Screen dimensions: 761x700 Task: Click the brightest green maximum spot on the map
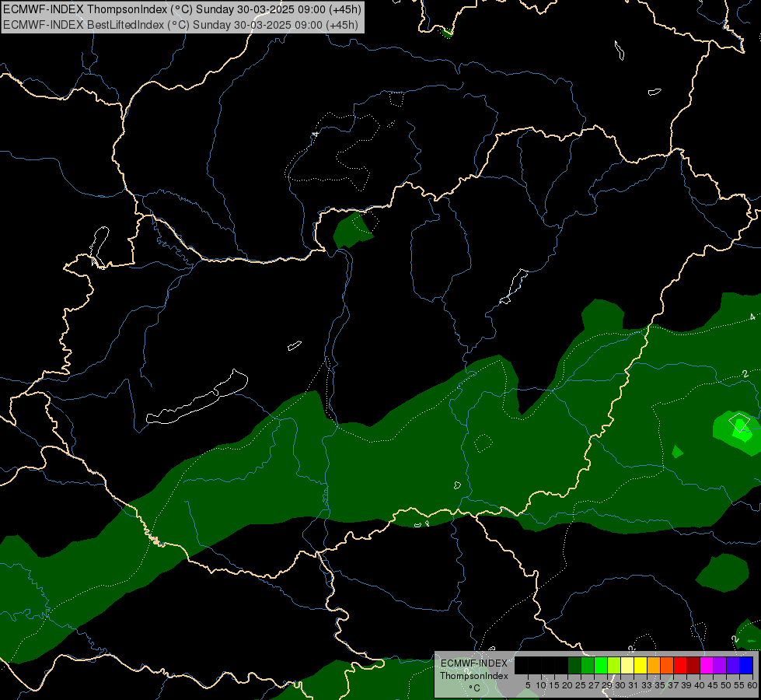coord(741,430)
